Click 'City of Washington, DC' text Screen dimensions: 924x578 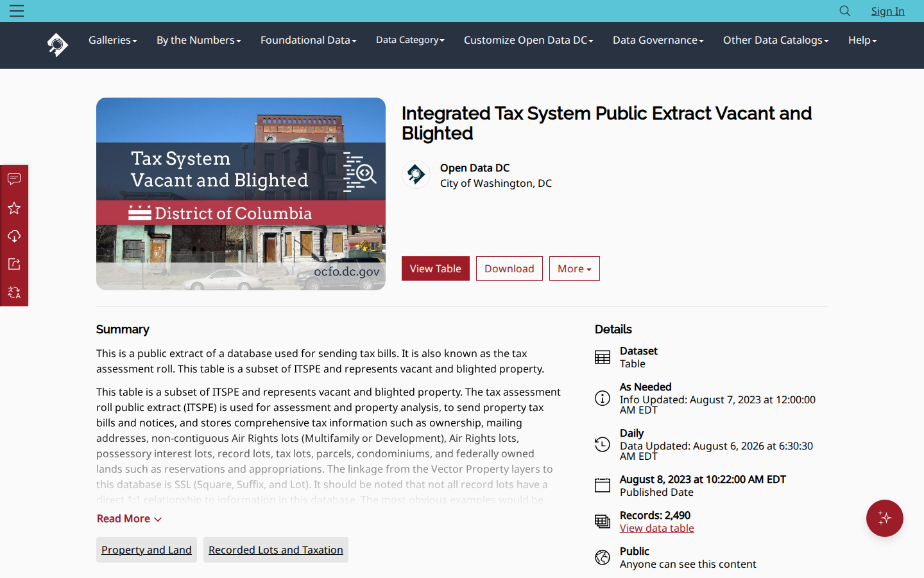[x=496, y=183]
